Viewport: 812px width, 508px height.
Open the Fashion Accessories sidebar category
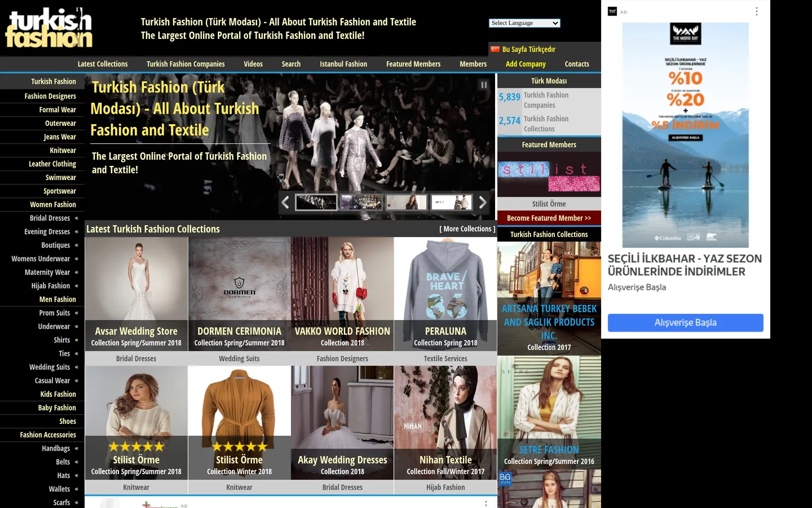point(48,435)
